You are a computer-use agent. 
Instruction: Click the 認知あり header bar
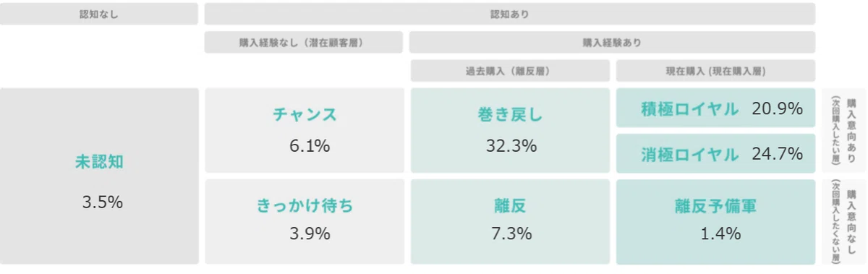(x=511, y=14)
